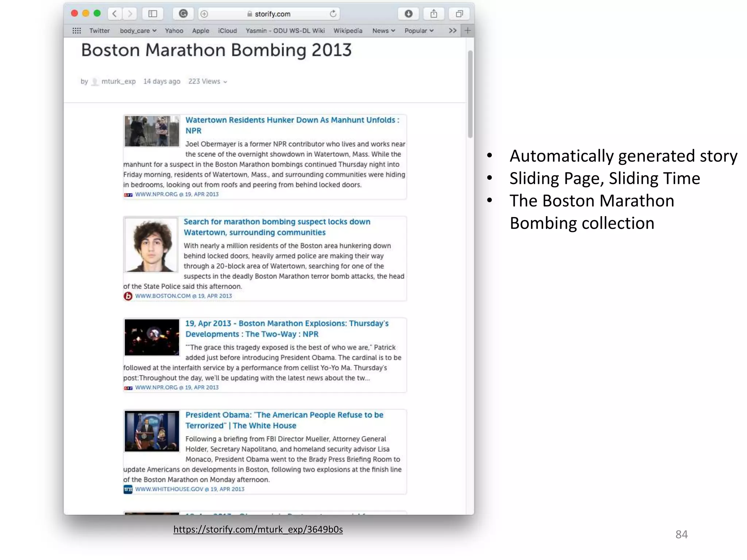
Task: Expand the body_care bookmarks folder
Action: tap(138, 31)
